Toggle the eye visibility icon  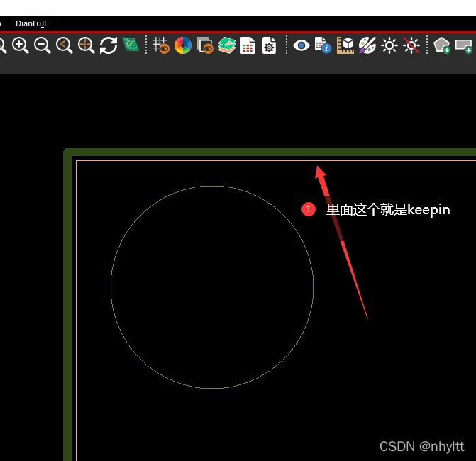[x=301, y=46]
